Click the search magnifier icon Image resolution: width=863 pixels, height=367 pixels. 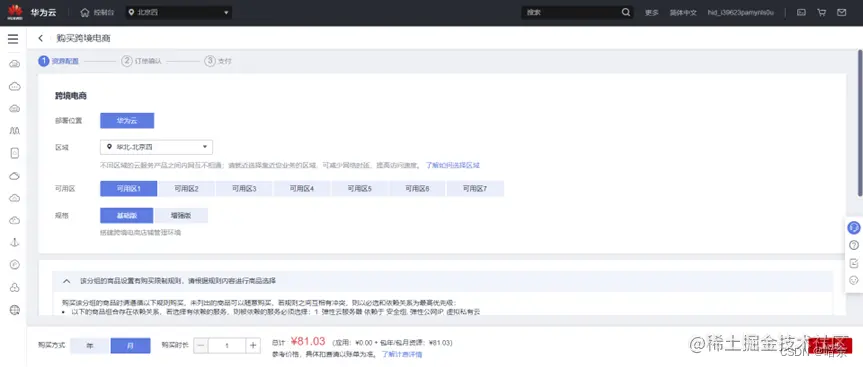[x=626, y=12]
